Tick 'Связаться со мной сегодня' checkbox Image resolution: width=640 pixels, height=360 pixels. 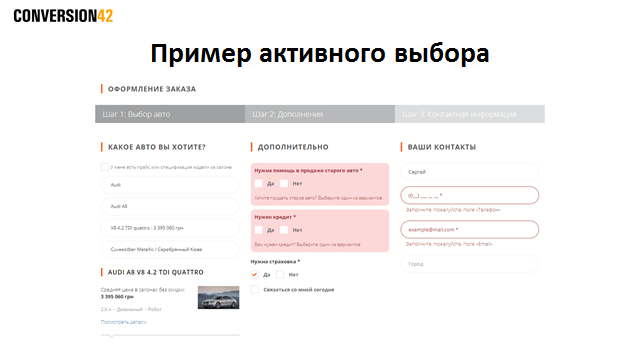click(x=255, y=289)
